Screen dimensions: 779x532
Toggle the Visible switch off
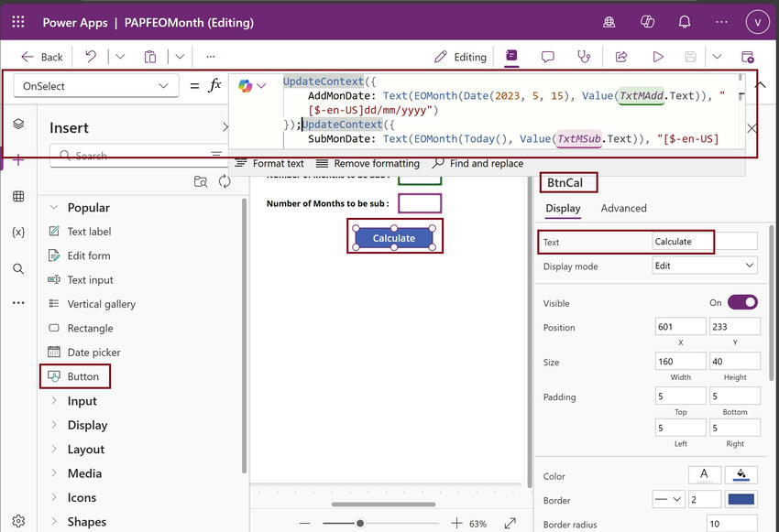[x=742, y=302]
